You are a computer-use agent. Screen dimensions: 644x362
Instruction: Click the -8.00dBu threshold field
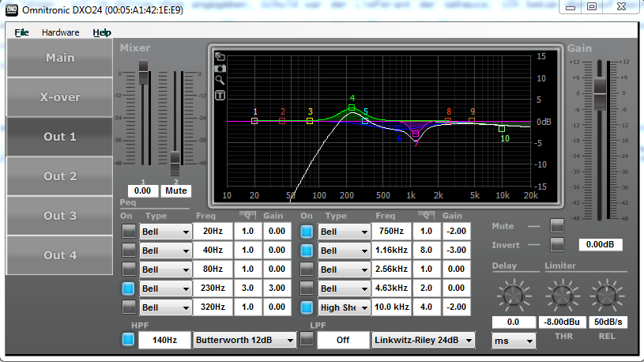(562, 322)
